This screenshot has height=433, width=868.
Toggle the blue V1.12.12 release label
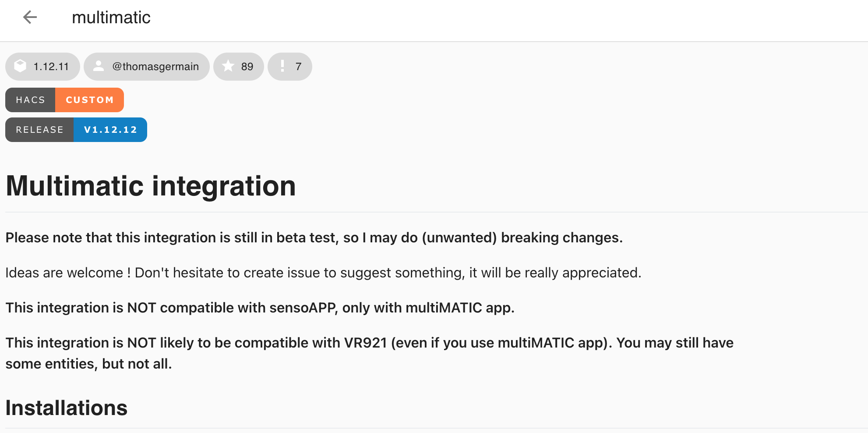(110, 130)
